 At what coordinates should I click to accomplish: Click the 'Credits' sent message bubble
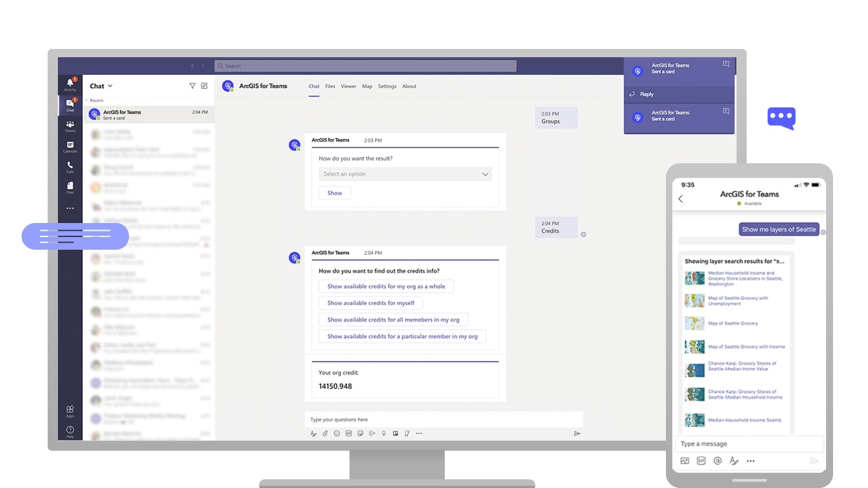[x=557, y=227]
